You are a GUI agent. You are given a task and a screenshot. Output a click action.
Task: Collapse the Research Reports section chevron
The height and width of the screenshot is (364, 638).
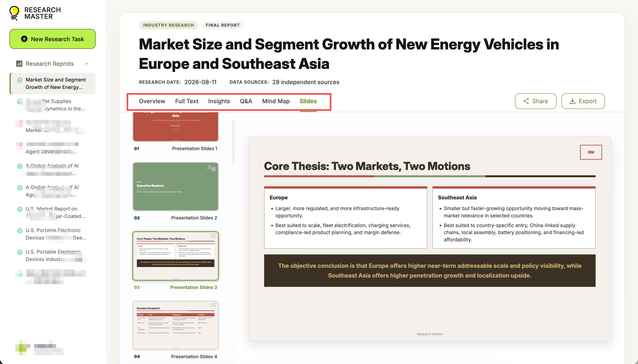(x=86, y=64)
